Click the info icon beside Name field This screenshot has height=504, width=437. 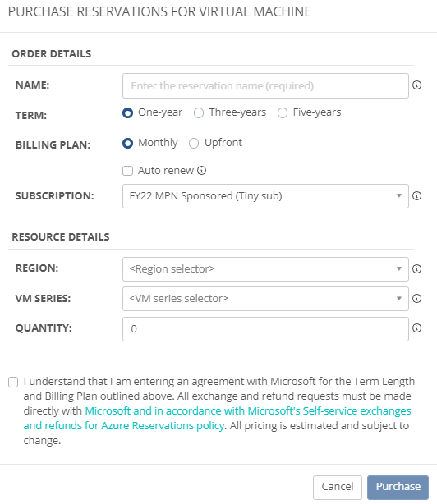point(416,85)
